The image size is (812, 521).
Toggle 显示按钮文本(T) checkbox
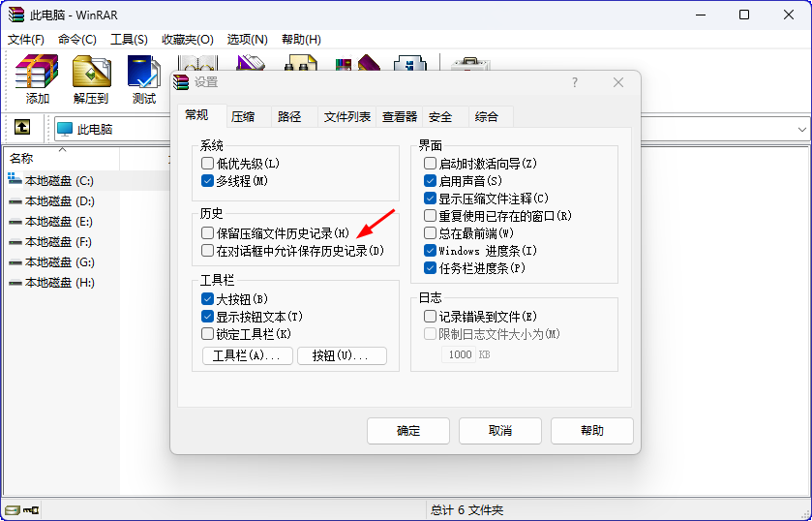click(x=207, y=317)
